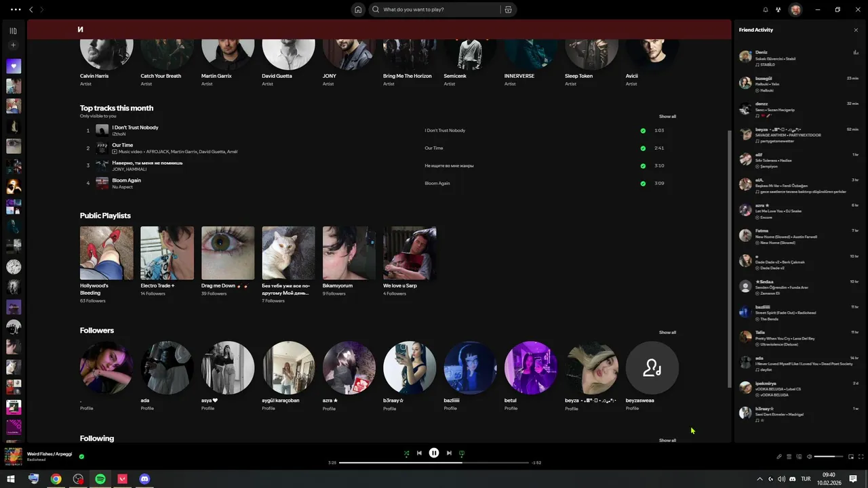
Task: Open the Public Playlists section heading
Action: (105, 216)
